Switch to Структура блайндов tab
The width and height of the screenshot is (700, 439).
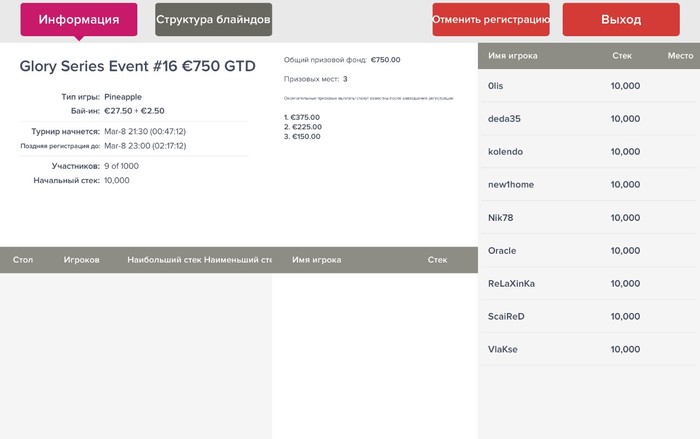(213, 20)
